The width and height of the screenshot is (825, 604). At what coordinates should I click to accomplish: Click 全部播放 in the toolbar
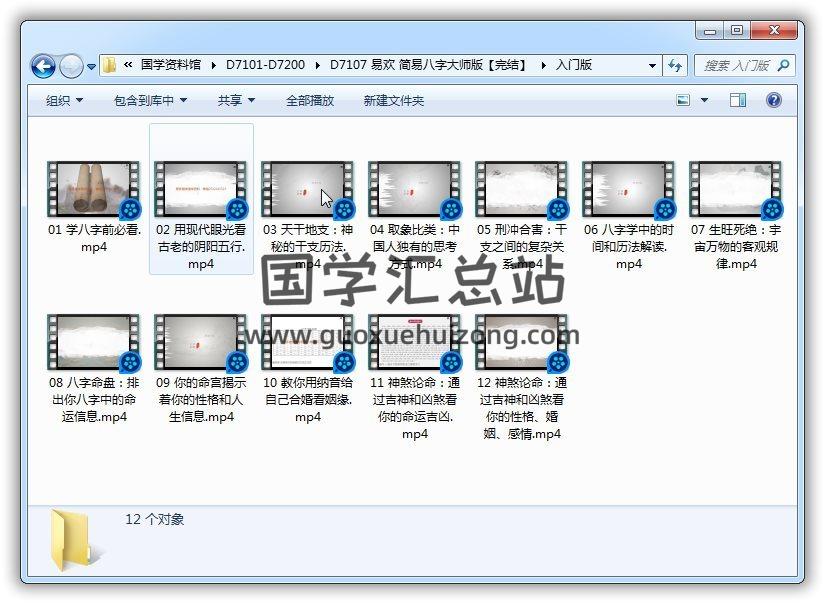[310, 100]
